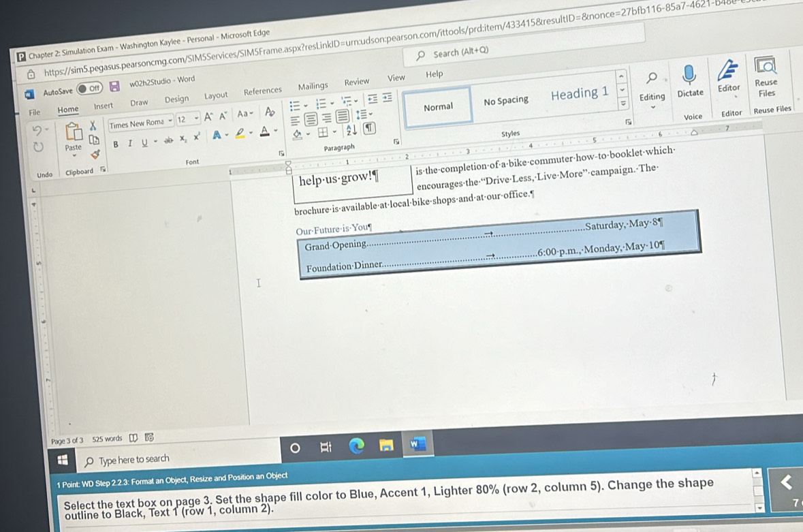The width and height of the screenshot is (803, 532).
Task: Open the Insert ribbon tab
Action: 104,106
